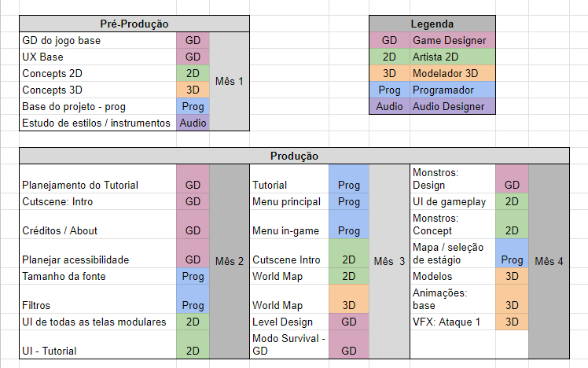Viewport: 588px width, 368px height.
Task: Click the 'Modo Survival - GD' cell
Action: [x=288, y=344]
